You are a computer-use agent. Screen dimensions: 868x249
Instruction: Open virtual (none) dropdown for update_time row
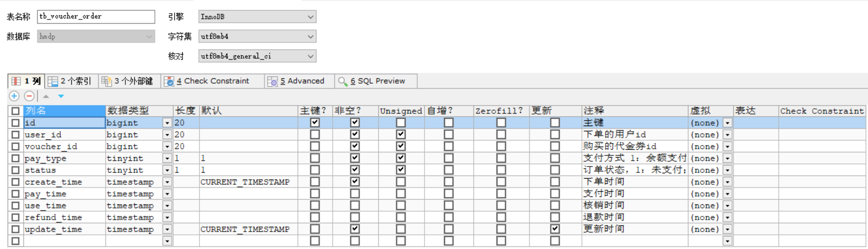(x=727, y=229)
